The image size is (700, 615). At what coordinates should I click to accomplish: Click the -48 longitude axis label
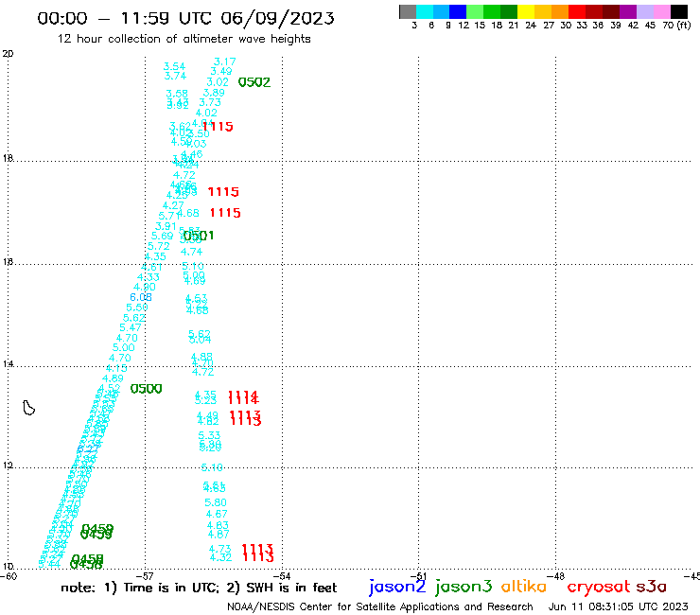click(556, 576)
